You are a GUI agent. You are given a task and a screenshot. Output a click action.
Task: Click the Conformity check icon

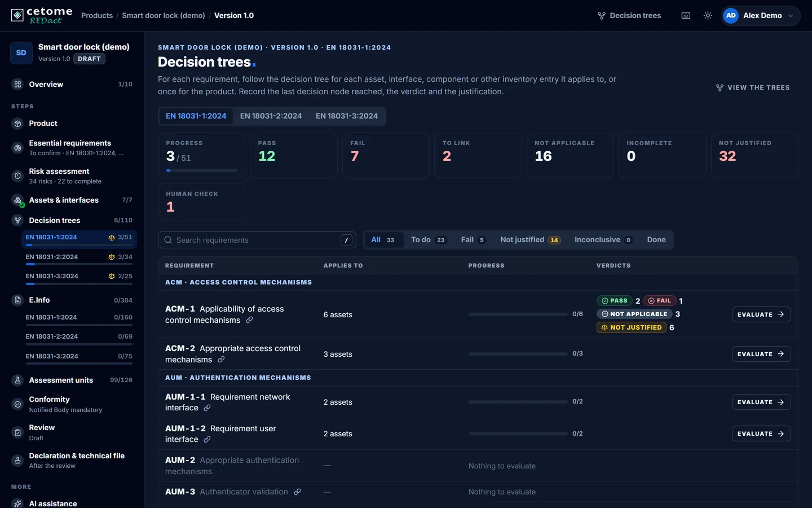pos(17,404)
